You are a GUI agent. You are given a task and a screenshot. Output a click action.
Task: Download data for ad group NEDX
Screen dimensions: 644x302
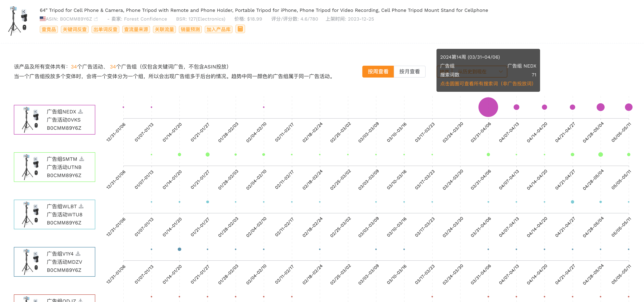tap(80, 112)
